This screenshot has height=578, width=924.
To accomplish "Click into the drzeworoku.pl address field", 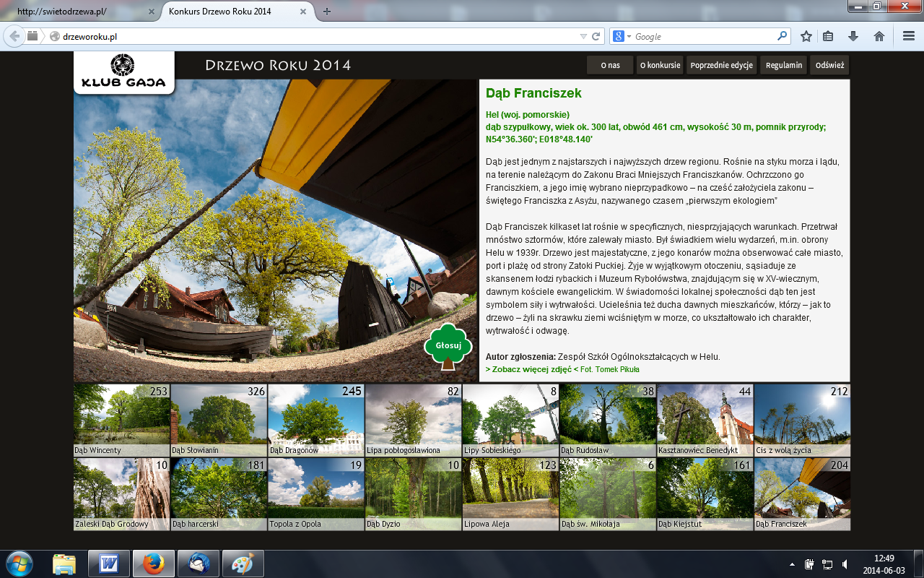I will 318,36.
